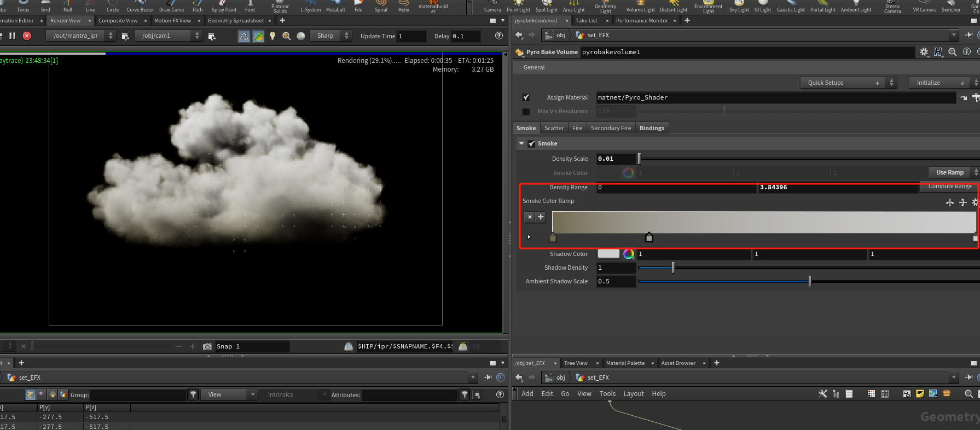The height and width of the screenshot is (430, 980).
Task: Switch to the Bindings tab
Action: tap(652, 128)
